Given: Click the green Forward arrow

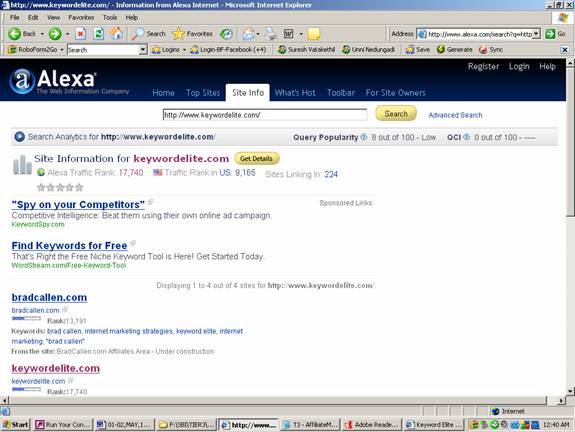Looking at the screenshot, I should click(x=55, y=34).
